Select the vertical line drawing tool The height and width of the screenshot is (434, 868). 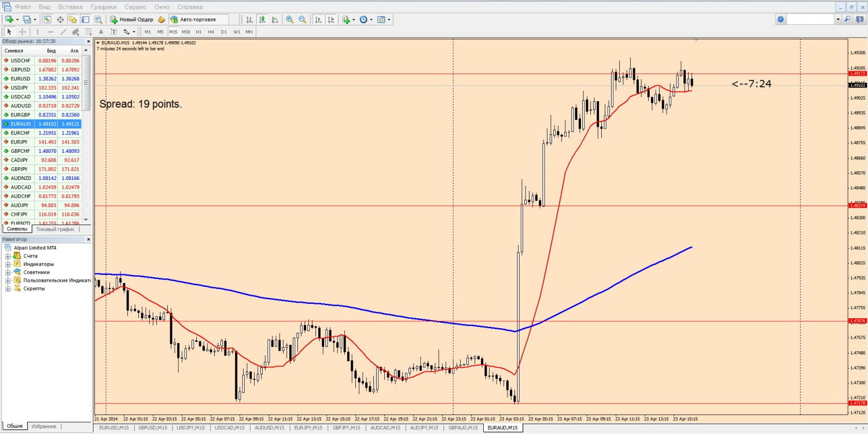click(x=38, y=32)
